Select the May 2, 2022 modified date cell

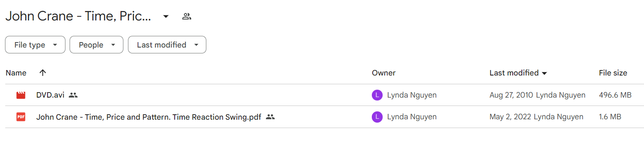coord(510,117)
